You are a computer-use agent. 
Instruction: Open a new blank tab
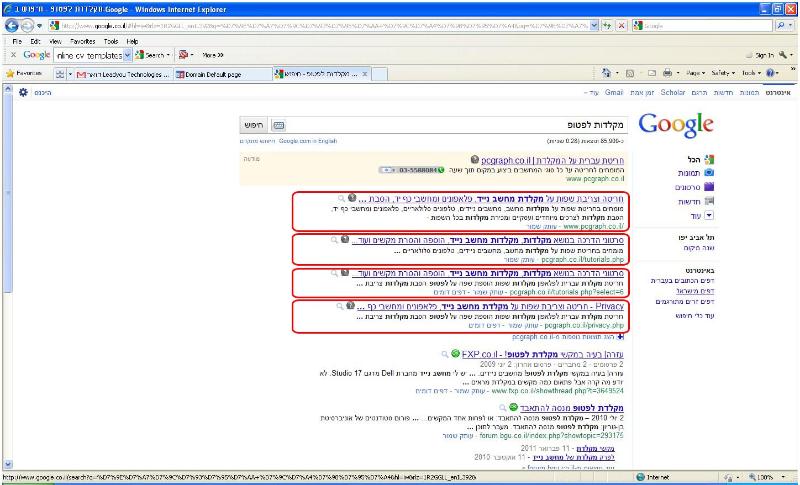pyautogui.click(x=379, y=74)
